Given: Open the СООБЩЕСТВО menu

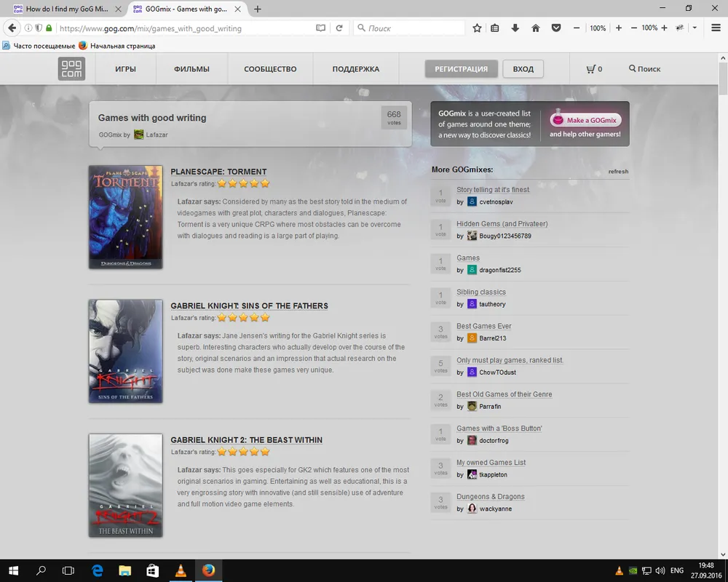Looking at the screenshot, I should coord(270,69).
